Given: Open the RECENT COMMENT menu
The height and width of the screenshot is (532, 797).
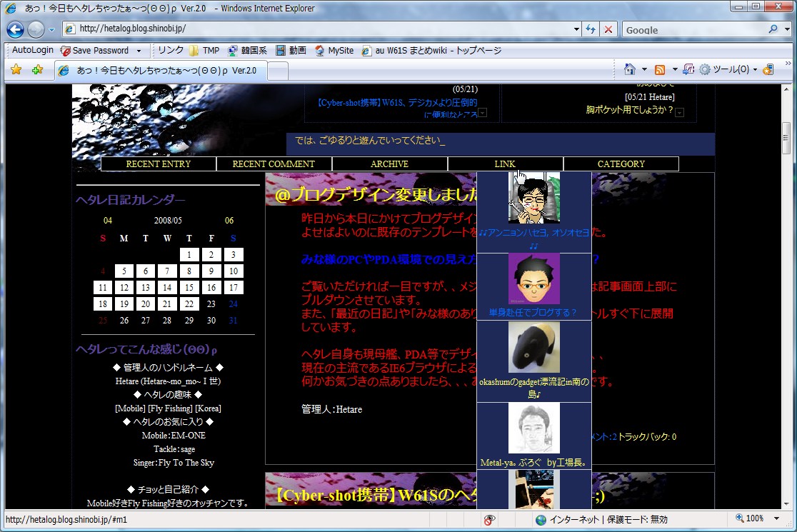Looking at the screenshot, I should (x=274, y=164).
